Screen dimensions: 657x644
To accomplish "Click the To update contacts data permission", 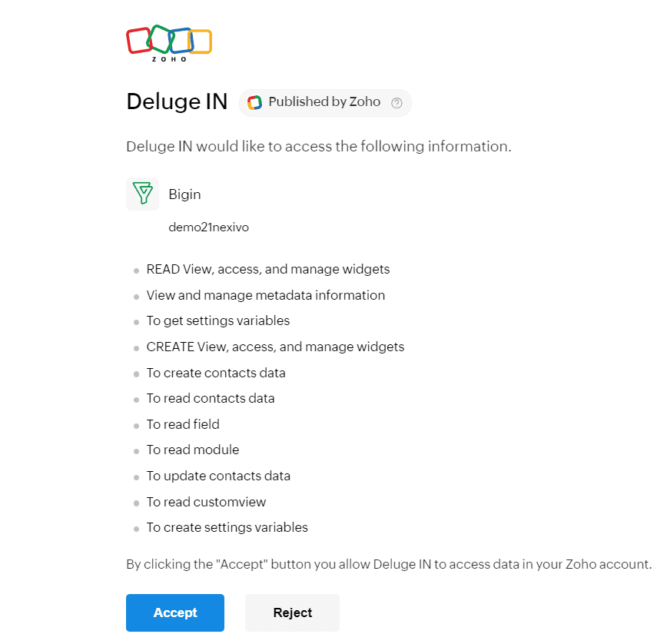I will point(218,476).
